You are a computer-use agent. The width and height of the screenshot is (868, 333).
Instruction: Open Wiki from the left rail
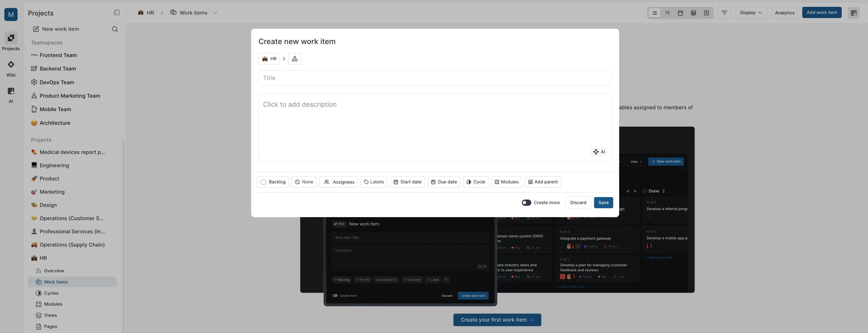[x=11, y=68]
